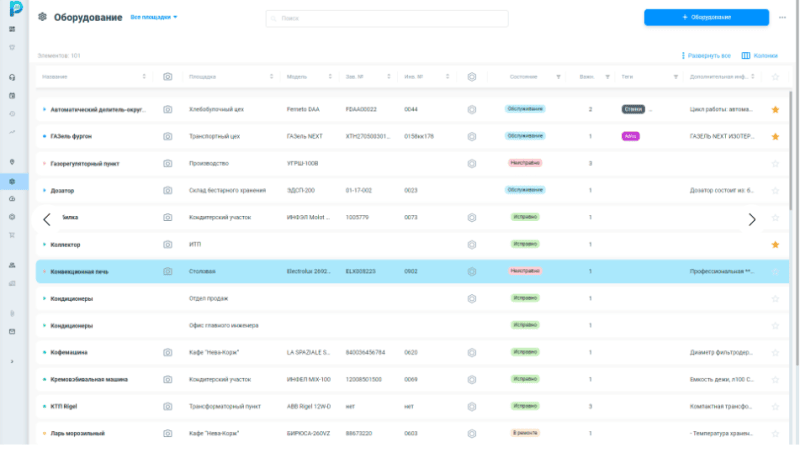The image size is (800, 458).
Task: Open the Все площадки dropdown
Action: pyautogui.click(x=154, y=18)
